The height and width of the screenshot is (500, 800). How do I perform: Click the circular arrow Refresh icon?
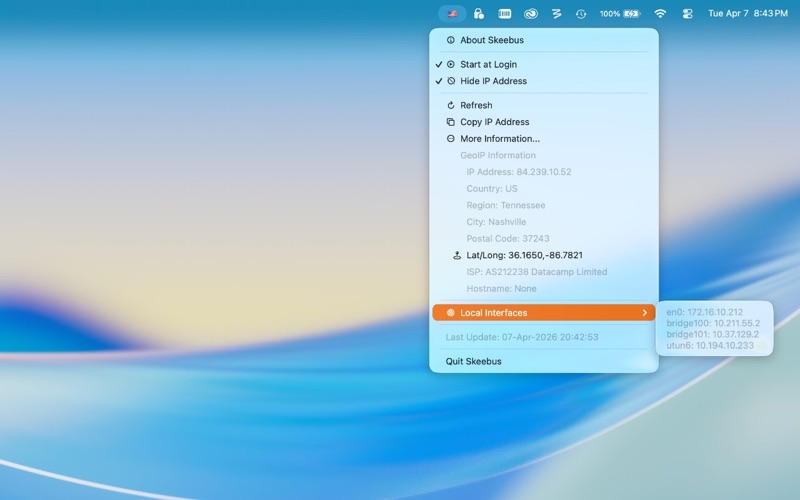pyautogui.click(x=451, y=105)
